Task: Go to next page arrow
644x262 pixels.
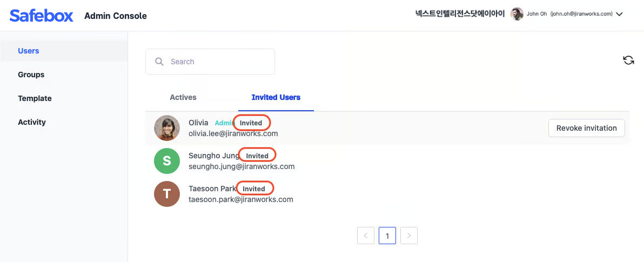Action: pyautogui.click(x=409, y=236)
